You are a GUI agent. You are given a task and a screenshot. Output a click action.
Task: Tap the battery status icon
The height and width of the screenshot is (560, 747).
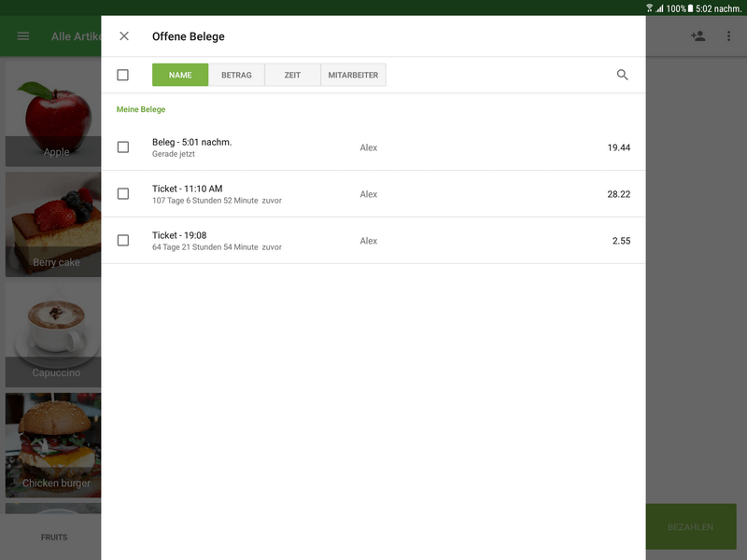690,8
